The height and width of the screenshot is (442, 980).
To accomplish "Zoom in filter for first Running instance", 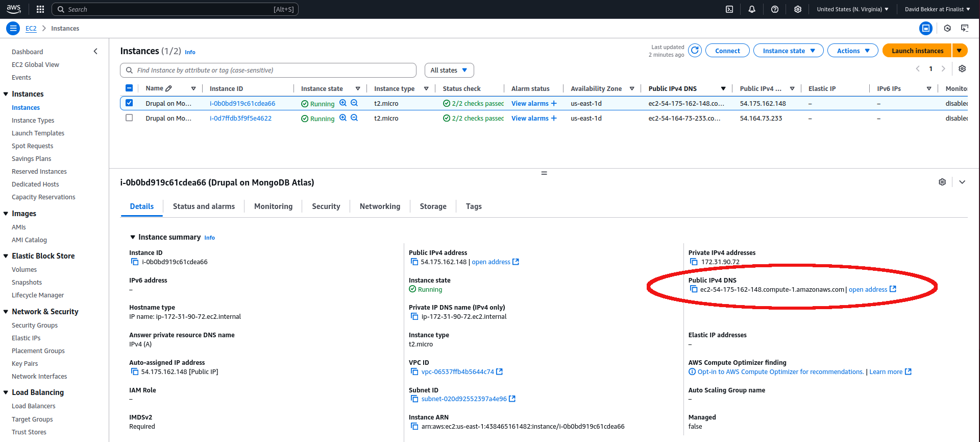I will 343,103.
